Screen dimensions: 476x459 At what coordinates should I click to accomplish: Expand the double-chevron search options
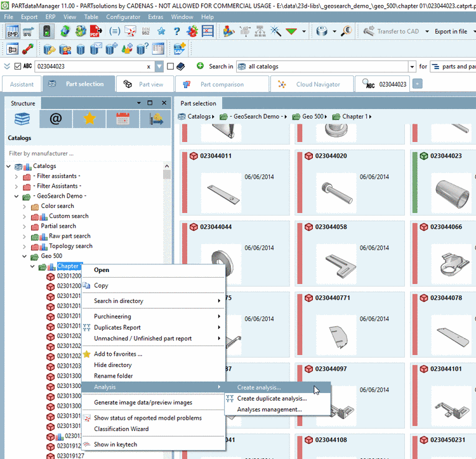[x=7, y=66]
